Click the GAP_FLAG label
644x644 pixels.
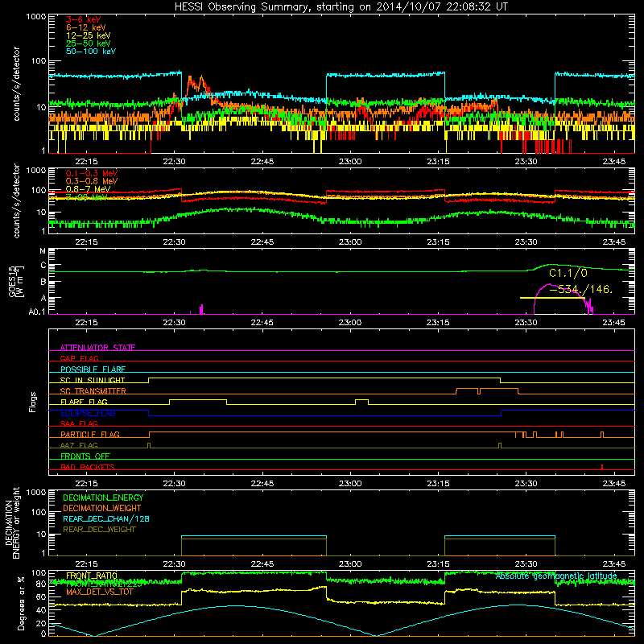pos(79,358)
